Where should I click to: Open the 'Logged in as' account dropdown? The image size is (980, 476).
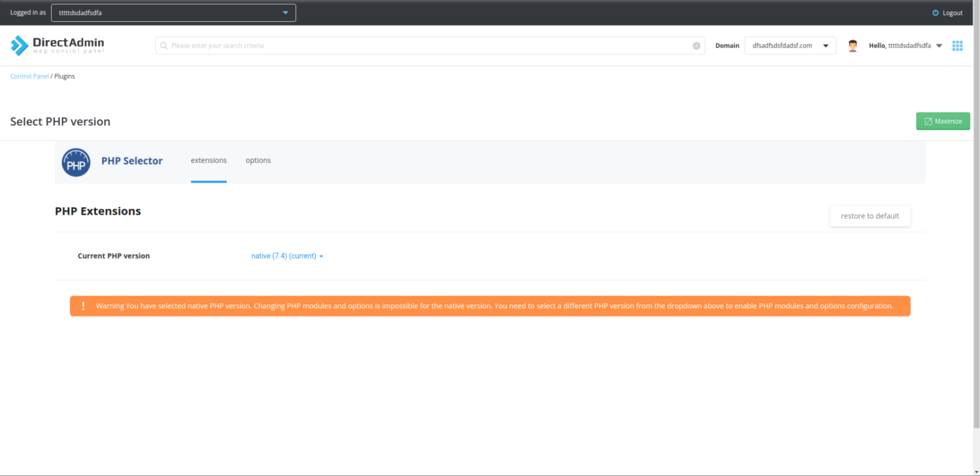[173, 13]
